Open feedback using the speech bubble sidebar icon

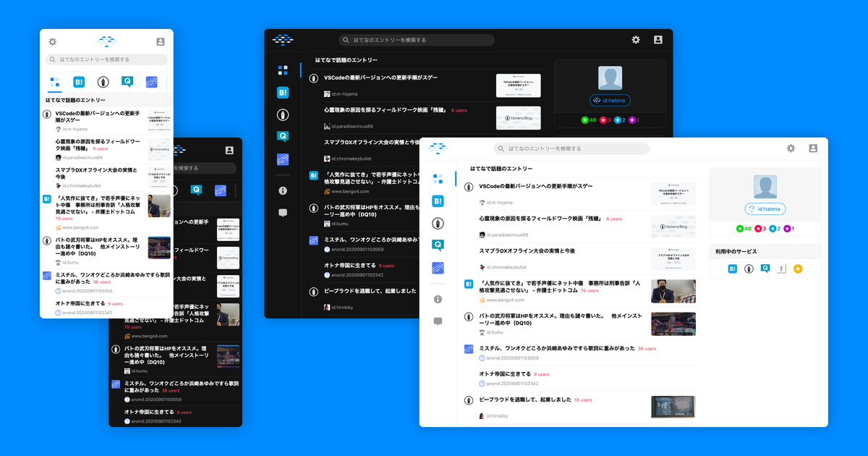pyautogui.click(x=437, y=321)
